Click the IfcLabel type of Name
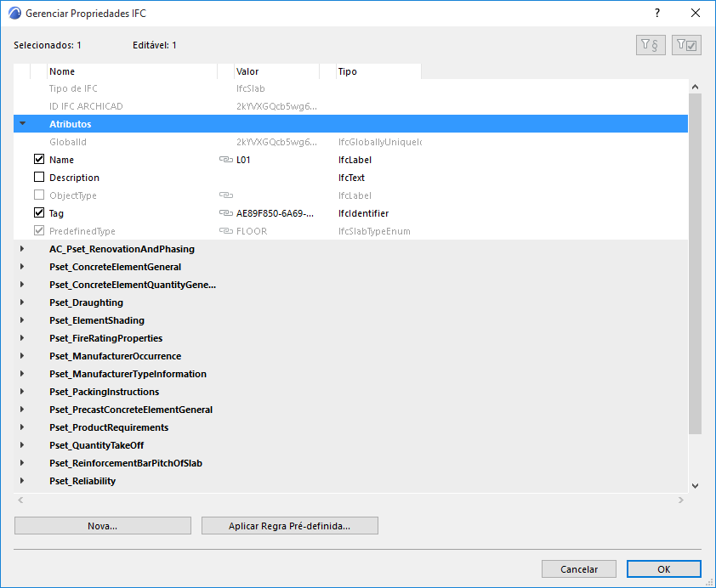The image size is (716, 588). click(x=355, y=160)
